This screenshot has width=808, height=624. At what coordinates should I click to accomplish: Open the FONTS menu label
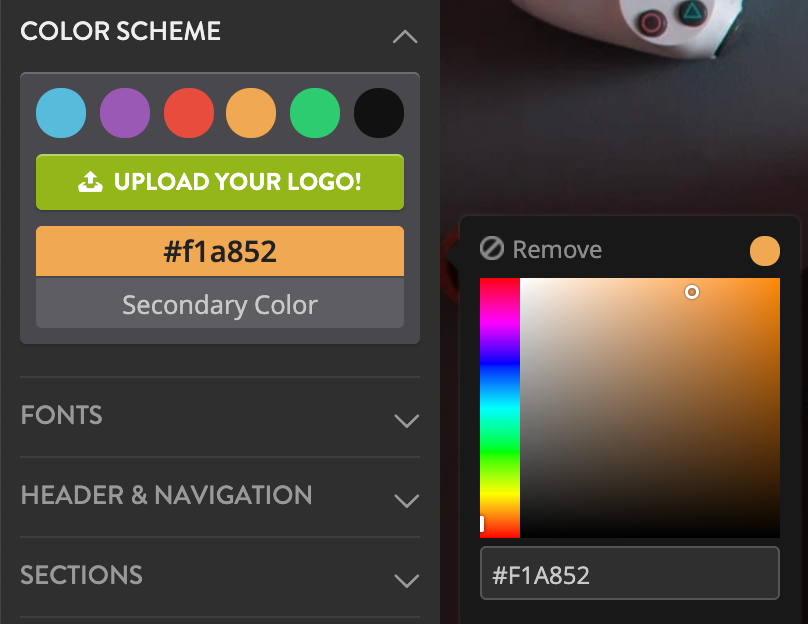pyautogui.click(x=61, y=415)
